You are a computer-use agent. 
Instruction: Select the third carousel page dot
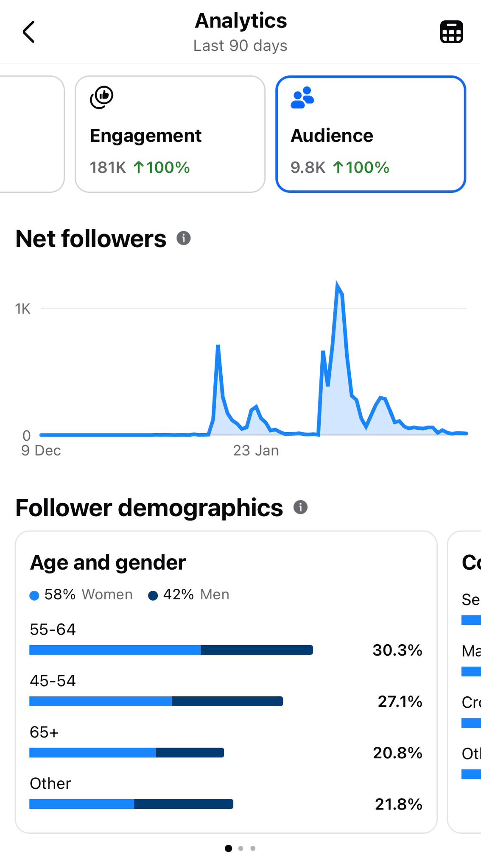click(x=252, y=848)
